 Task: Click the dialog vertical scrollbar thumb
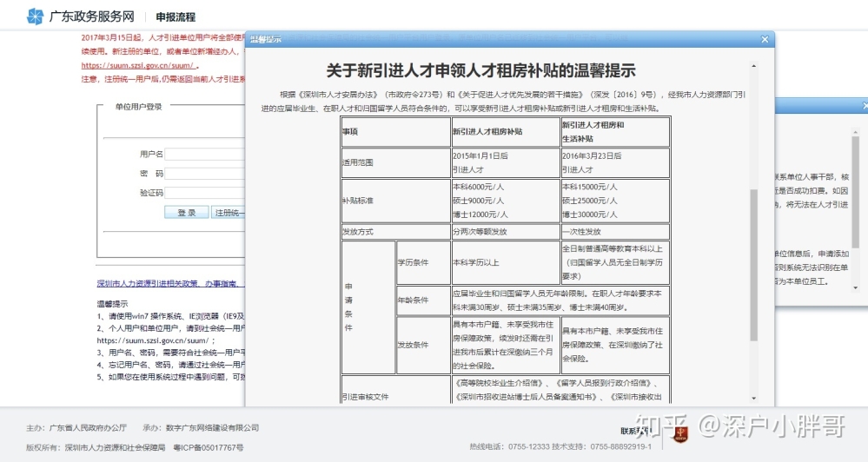point(753,265)
